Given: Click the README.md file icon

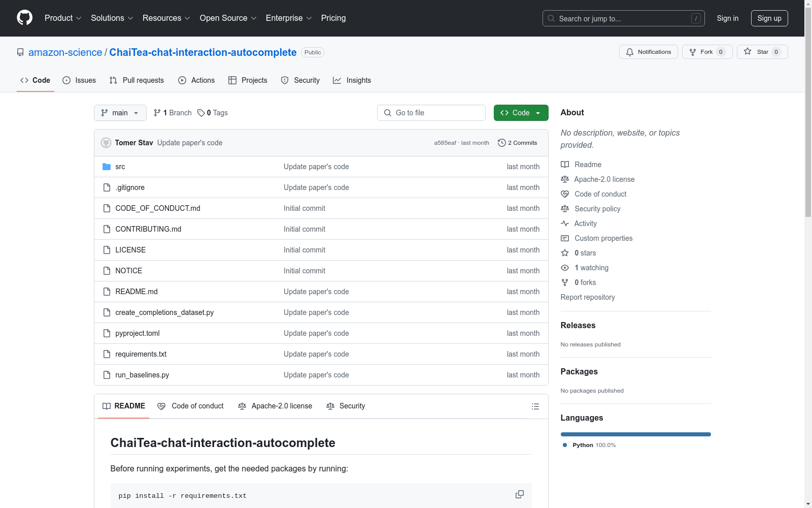Looking at the screenshot, I should tap(107, 292).
